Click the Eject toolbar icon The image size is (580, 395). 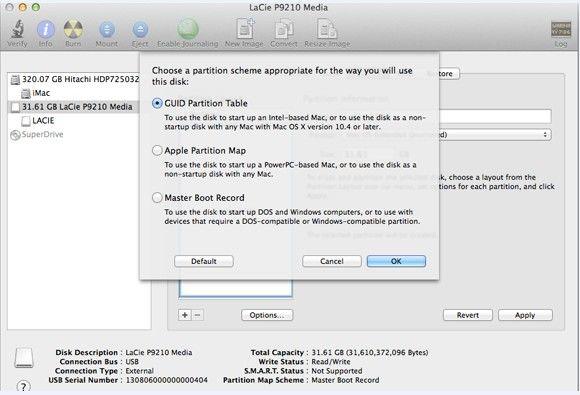140,29
